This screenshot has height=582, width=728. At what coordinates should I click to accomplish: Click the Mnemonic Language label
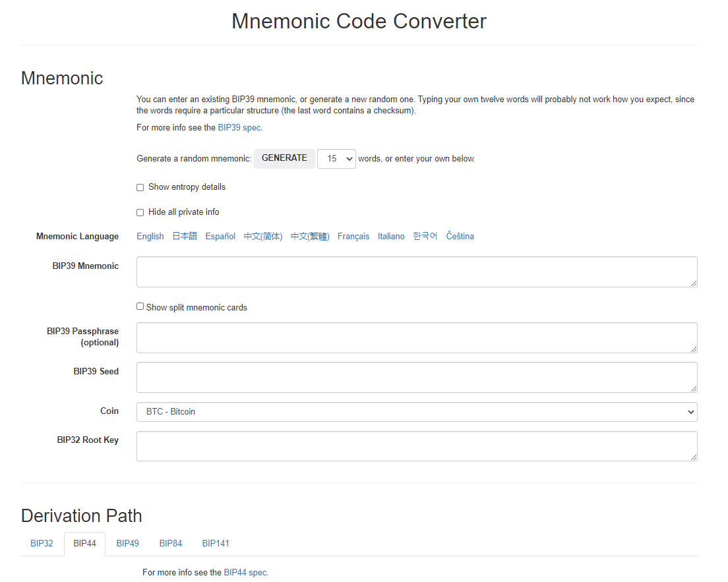click(x=77, y=236)
